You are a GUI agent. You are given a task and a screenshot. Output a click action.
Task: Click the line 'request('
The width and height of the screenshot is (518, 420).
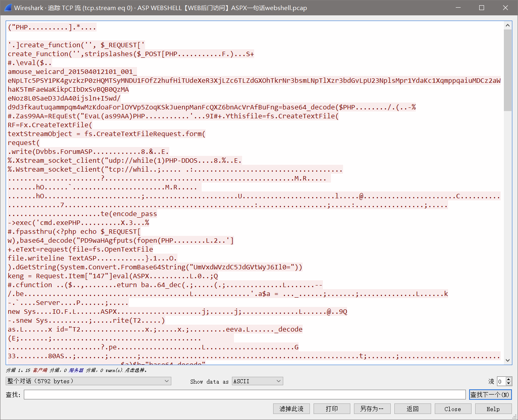coord(24,143)
